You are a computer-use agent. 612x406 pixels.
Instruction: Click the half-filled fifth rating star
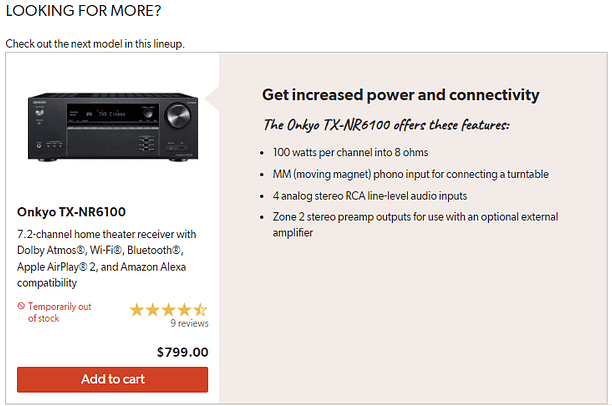point(200,310)
